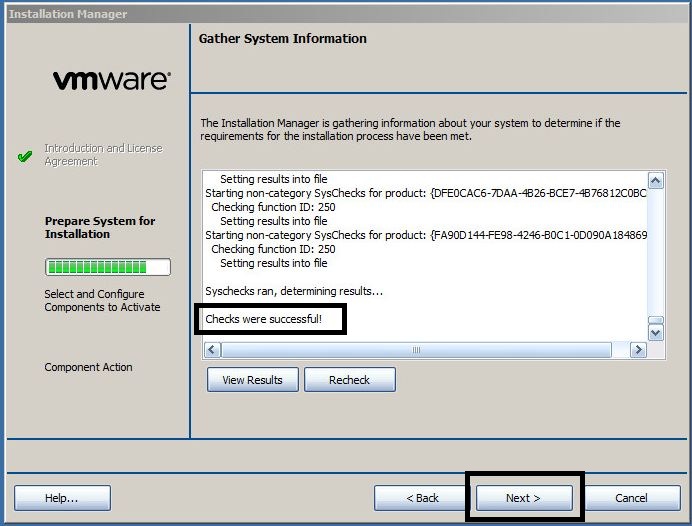Proceed with the Next button
The height and width of the screenshot is (526, 692).
523,498
